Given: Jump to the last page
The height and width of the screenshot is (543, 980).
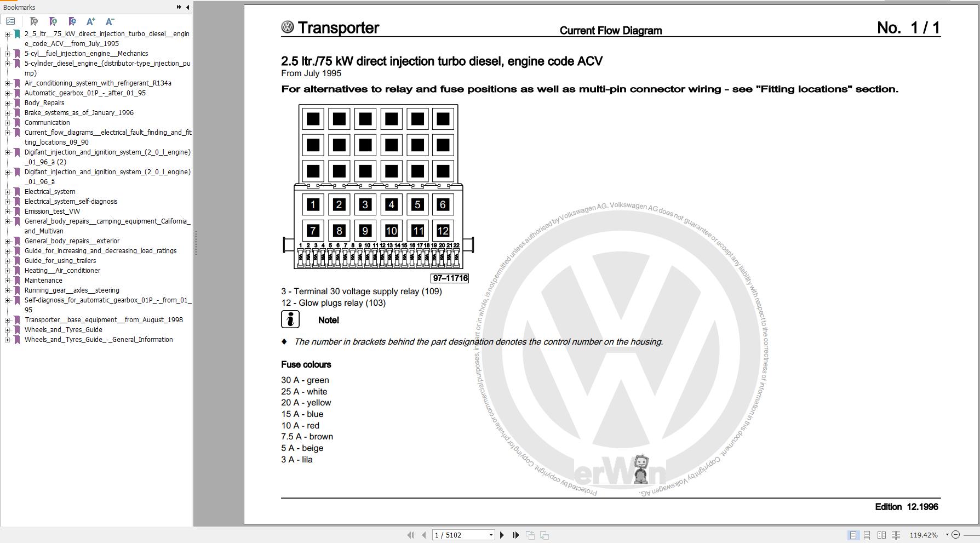Looking at the screenshot, I should 515,535.
